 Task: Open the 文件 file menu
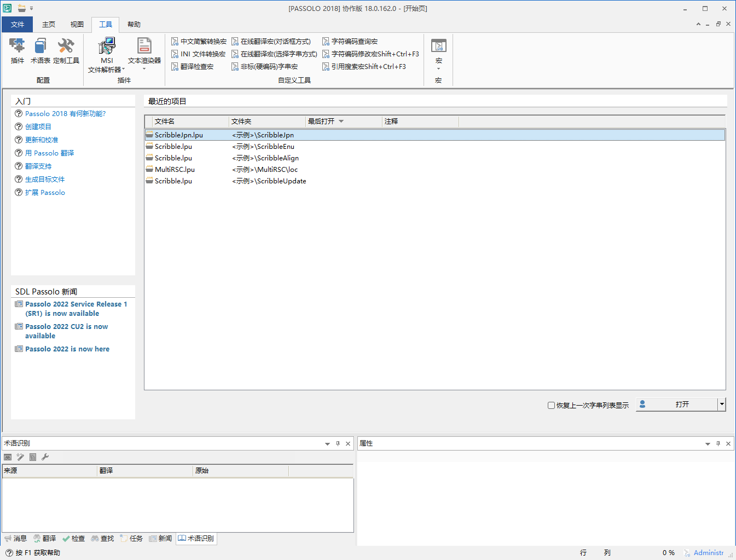click(x=18, y=25)
